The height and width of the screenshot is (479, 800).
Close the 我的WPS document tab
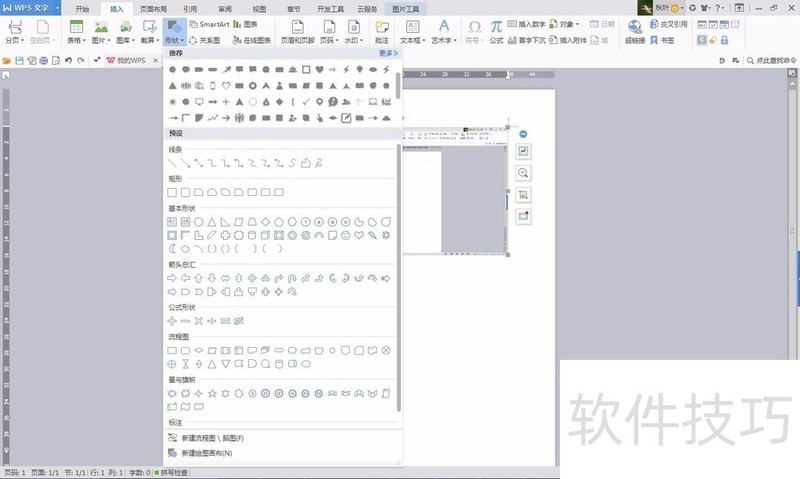point(156,61)
